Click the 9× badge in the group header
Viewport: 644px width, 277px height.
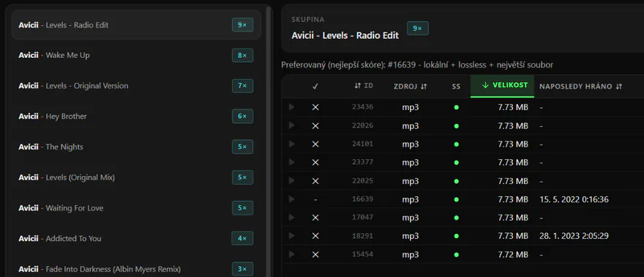click(418, 29)
